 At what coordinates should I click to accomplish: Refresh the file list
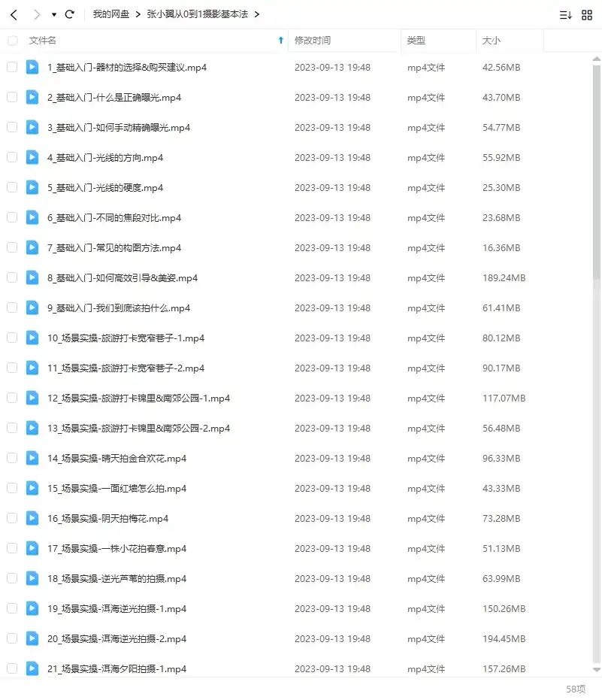coord(70,14)
